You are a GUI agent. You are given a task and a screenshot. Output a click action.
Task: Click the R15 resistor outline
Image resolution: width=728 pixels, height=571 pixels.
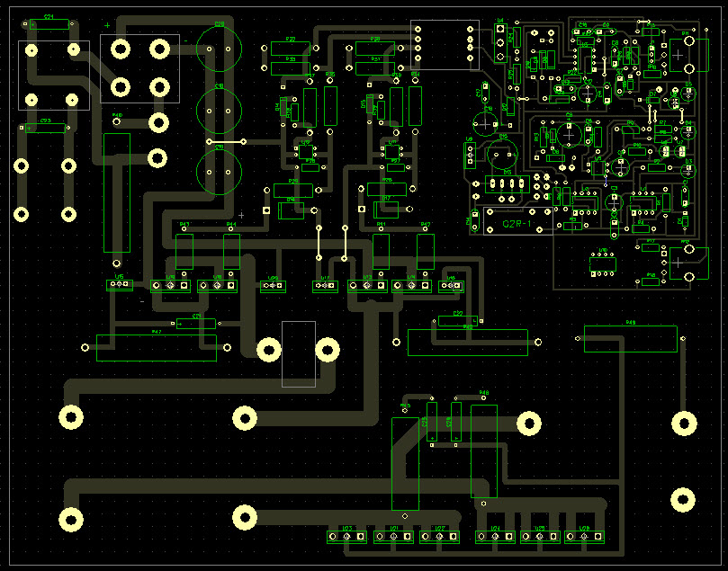(x=651, y=31)
